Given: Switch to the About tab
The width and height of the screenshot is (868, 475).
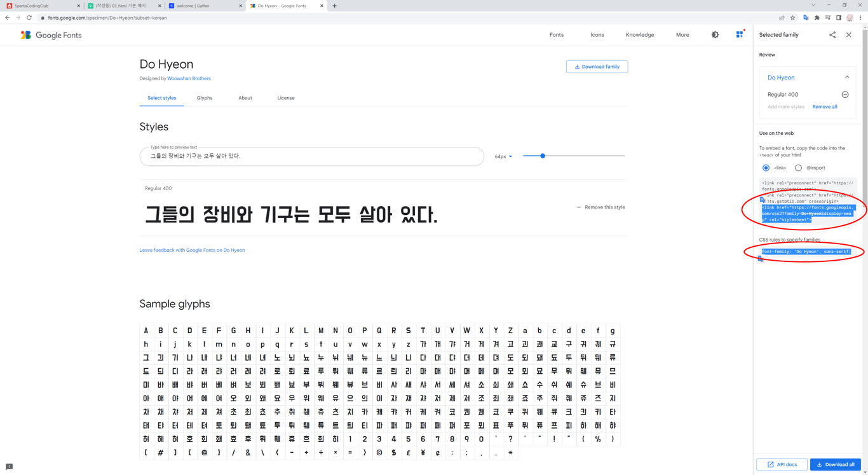Looking at the screenshot, I should [245, 98].
